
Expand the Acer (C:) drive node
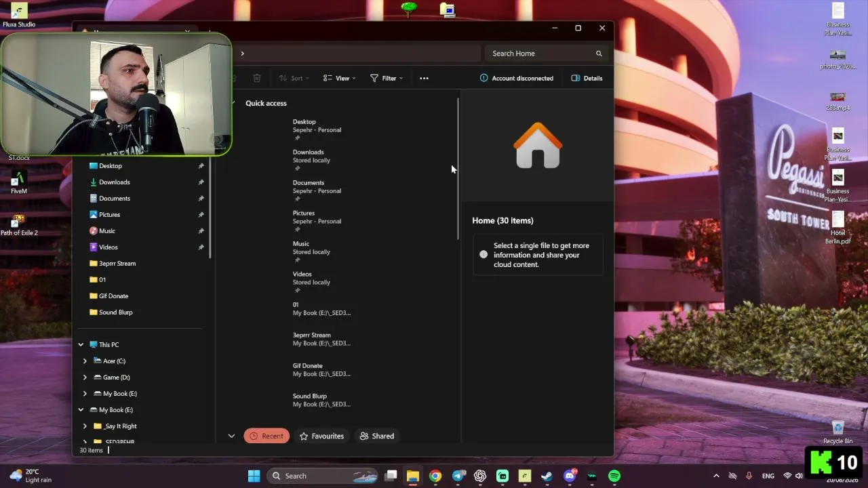pos(85,361)
